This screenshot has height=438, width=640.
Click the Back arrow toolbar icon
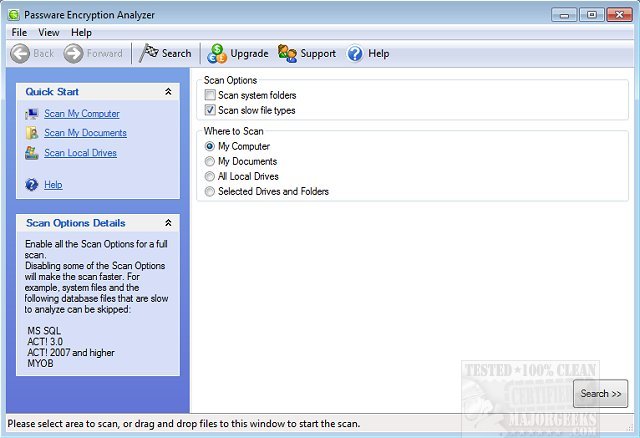point(20,53)
